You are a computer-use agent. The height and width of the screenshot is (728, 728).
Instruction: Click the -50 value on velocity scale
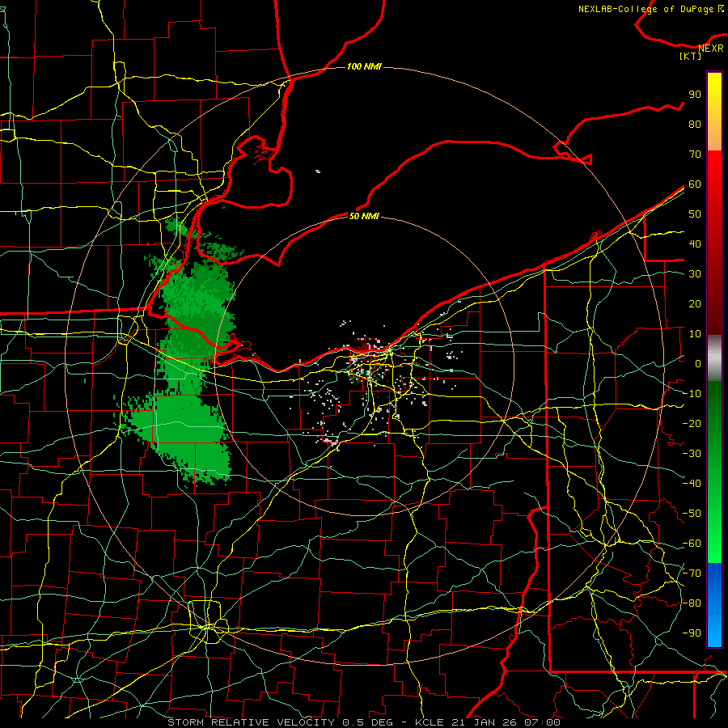692,514
